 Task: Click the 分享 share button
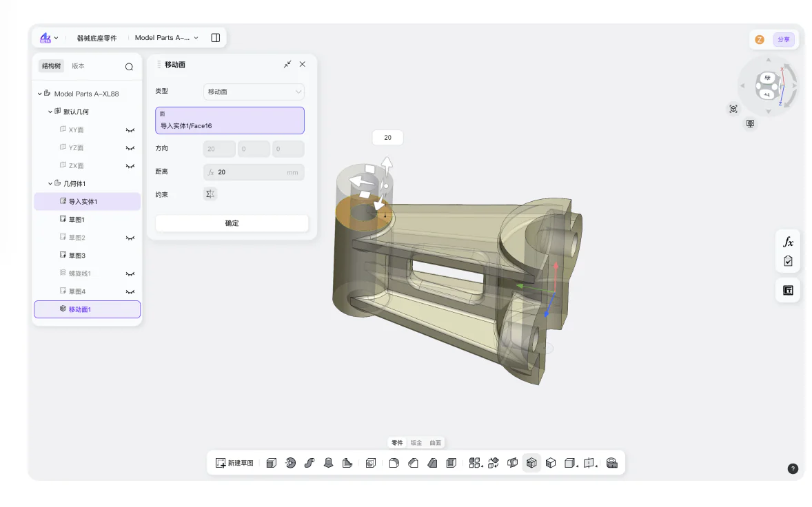pyautogui.click(x=784, y=40)
